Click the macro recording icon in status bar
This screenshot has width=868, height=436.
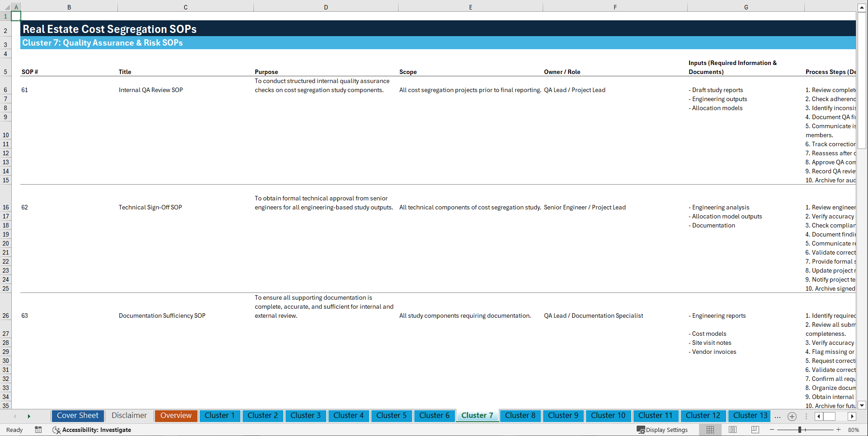click(x=38, y=430)
